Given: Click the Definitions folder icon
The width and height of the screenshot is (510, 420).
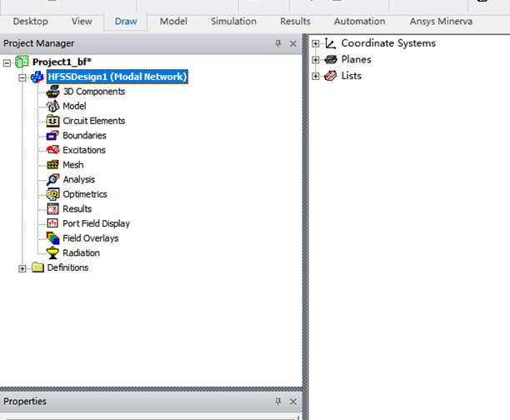Looking at the screenshot, I should 37,267.
